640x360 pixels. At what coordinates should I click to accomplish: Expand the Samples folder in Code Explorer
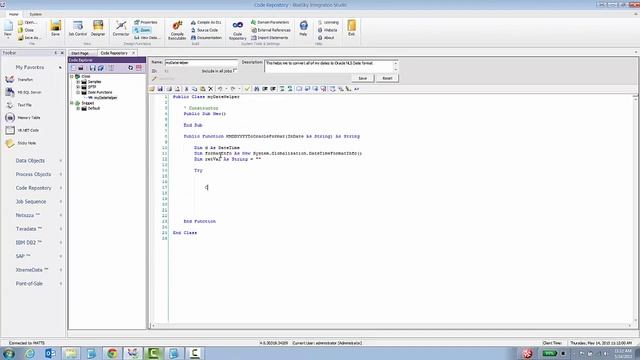point(78,82)
